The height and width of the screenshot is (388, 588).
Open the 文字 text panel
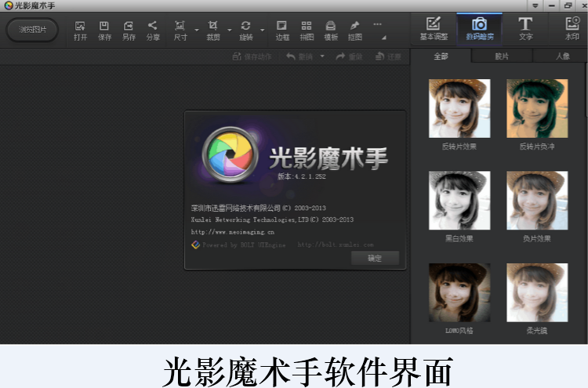point(525,29)
